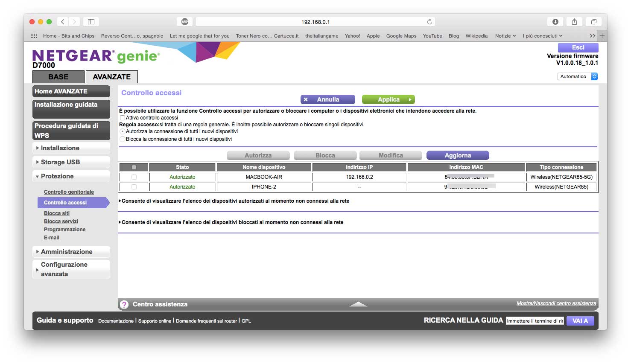This screenshot has height=364, width=631.
Task: Expand the Installazione menu section
Action: (71, 148)
